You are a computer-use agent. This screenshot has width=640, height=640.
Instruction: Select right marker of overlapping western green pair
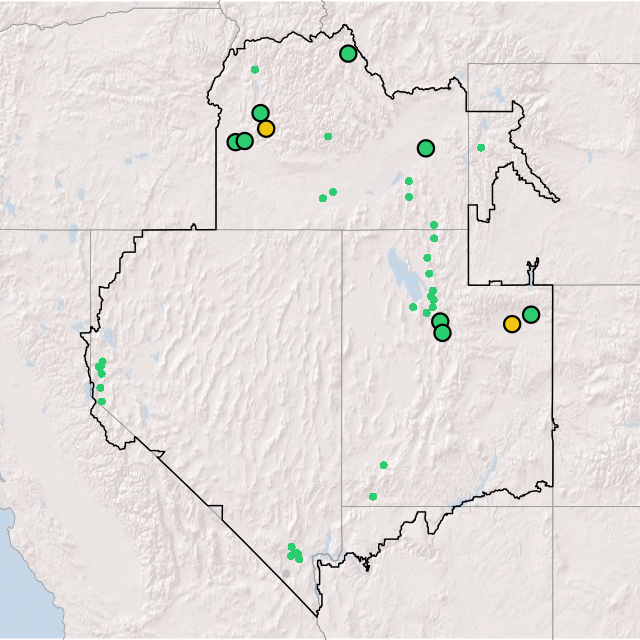pyautogui.click(x=245, y=141)
